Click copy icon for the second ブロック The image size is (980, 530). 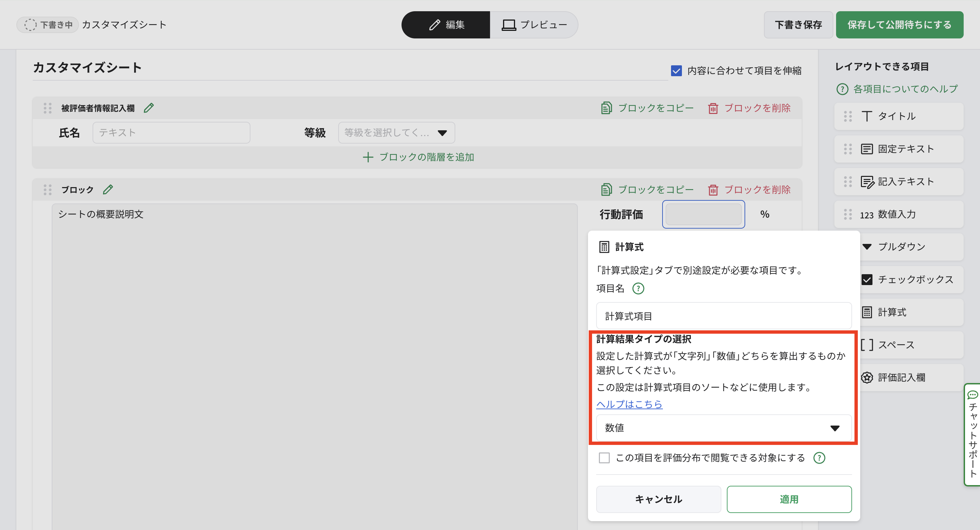606,190
